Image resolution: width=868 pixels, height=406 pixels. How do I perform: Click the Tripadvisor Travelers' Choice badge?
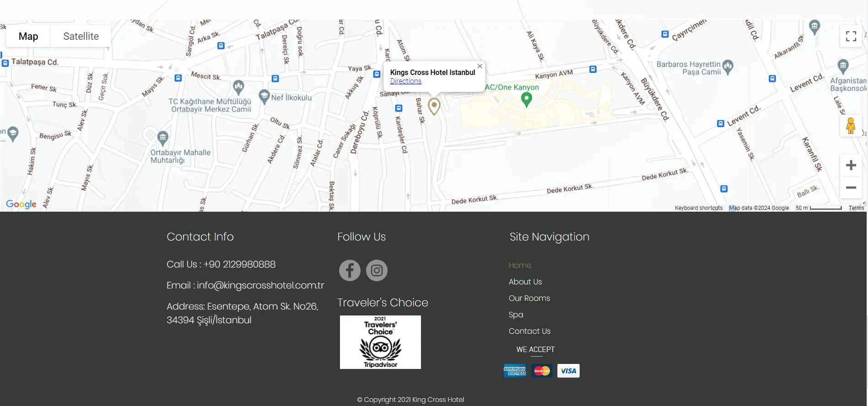[x=380, y=342]
